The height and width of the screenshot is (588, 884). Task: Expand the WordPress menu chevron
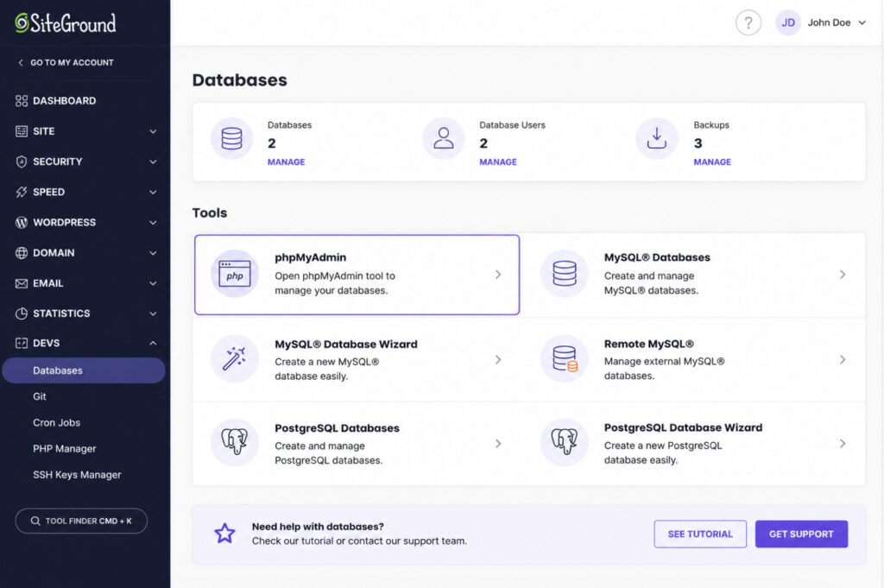pyautogui.click(x=153, y=223)
